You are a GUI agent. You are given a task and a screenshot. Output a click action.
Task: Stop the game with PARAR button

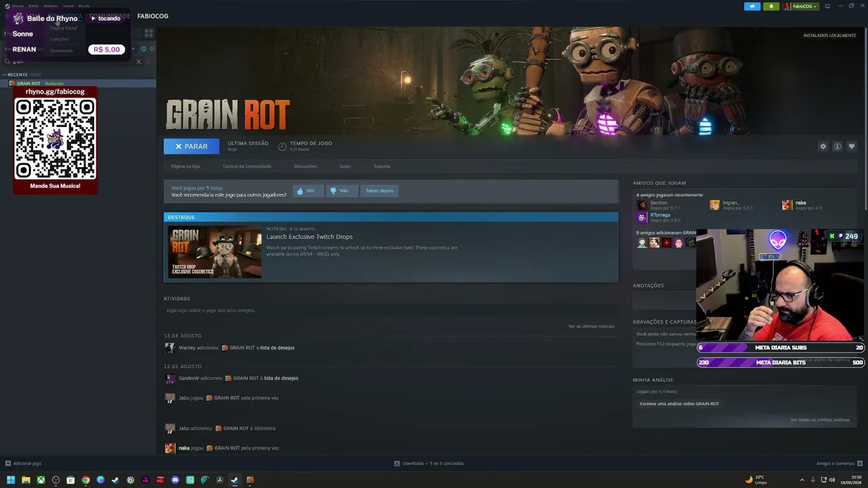click(191, 146)
